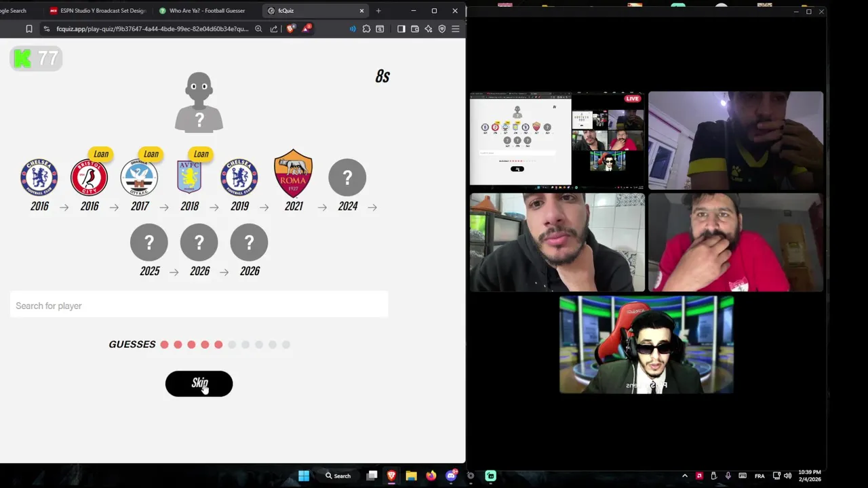Click the share icon in address bar
Viewport: 868px width, 488px height.
pyautogui.click(x=274, y=29)
